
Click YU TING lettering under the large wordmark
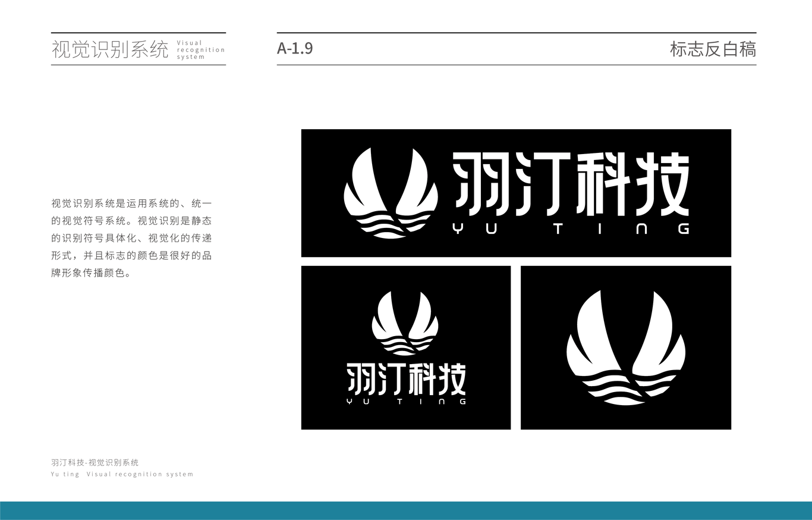point(571,228)
